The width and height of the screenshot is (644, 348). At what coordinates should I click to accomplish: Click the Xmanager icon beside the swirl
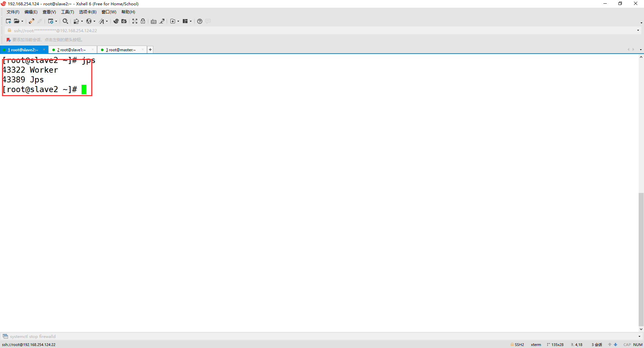[124, 21]
